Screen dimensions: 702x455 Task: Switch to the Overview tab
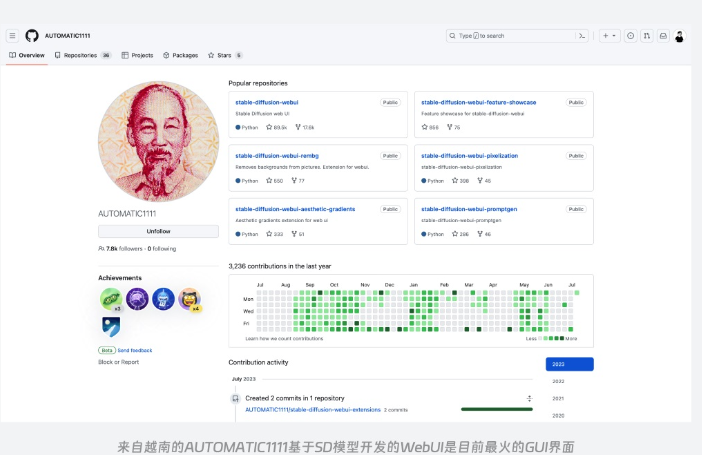pyautogui.click(x=27, y=56)
